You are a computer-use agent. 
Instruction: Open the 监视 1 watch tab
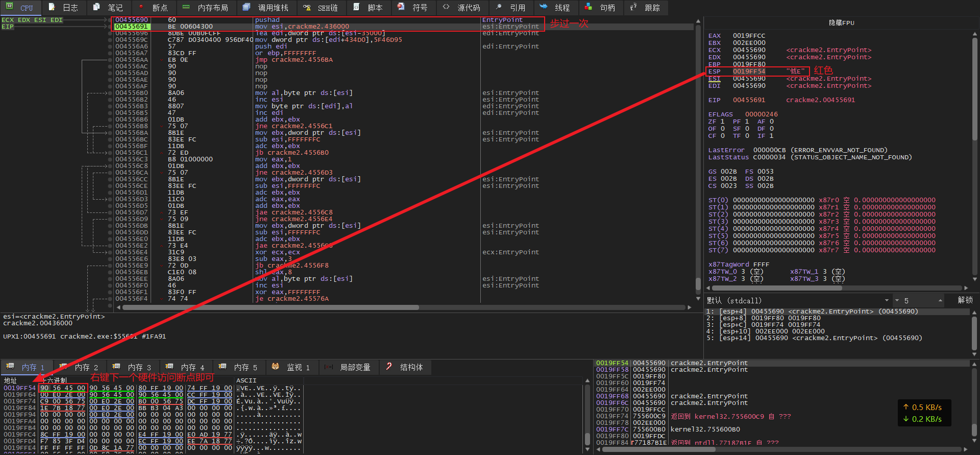(292, 367)
